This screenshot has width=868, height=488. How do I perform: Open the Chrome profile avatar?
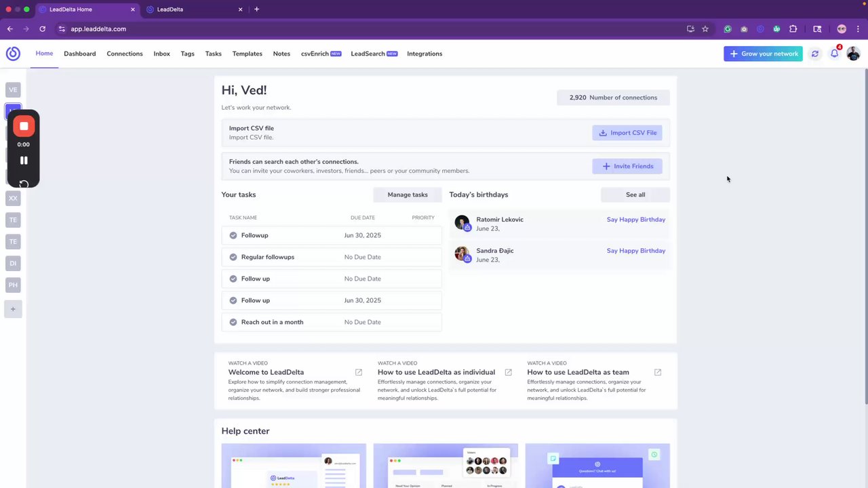842,29
